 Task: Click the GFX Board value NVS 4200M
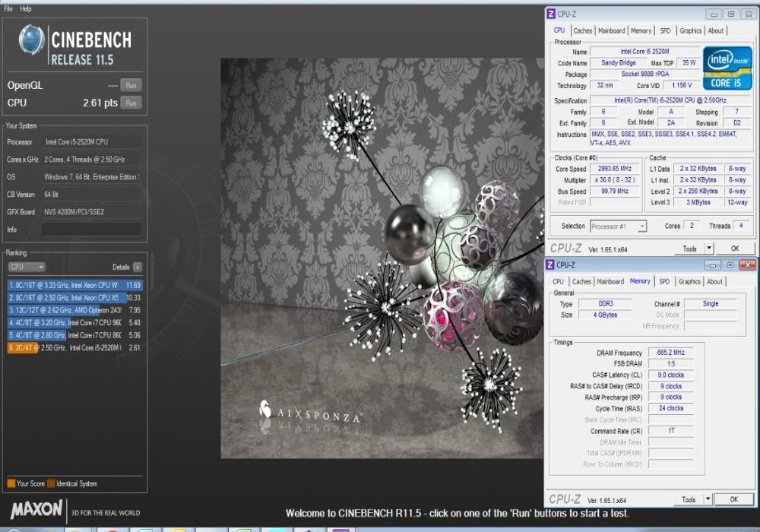91,212
